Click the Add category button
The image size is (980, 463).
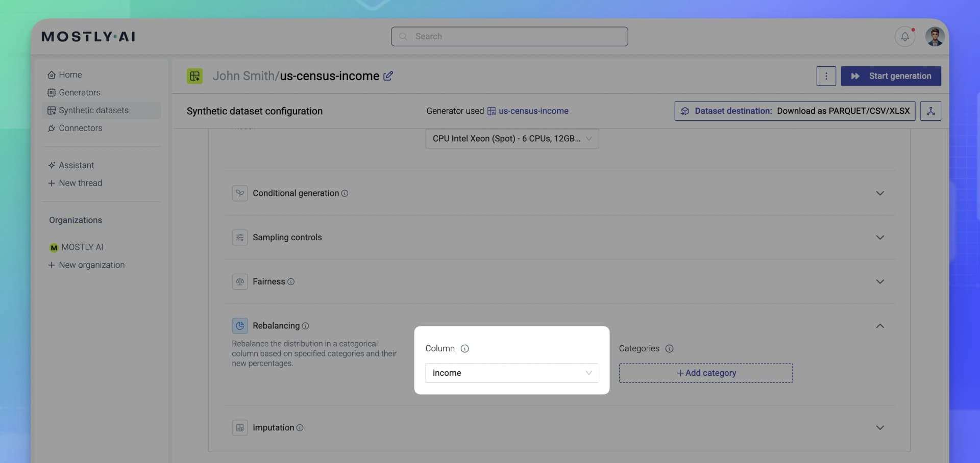(705, 373)
